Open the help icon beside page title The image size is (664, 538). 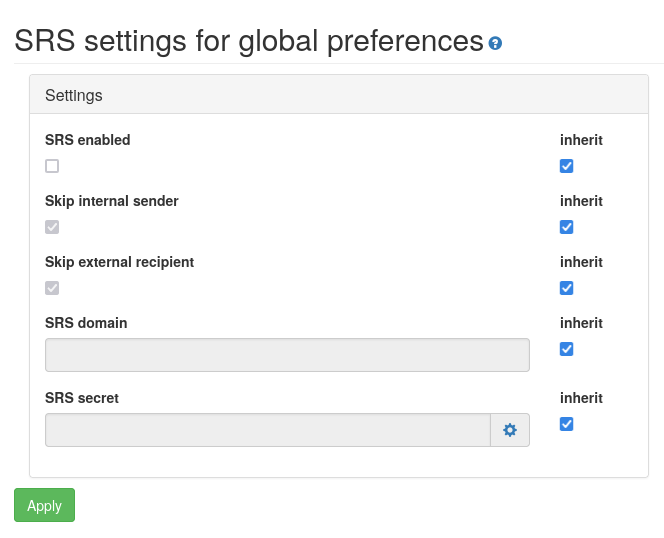tap(495, 43)
